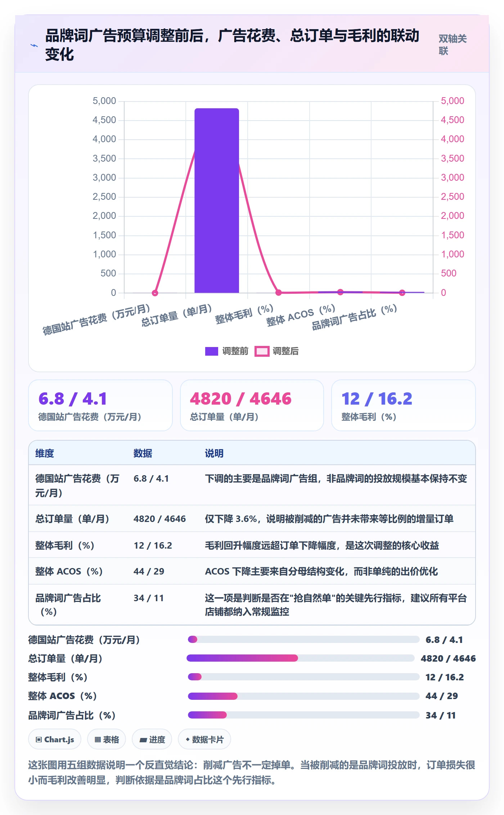
Task: Click the 总订单量 progress bar
Action: 301,658
